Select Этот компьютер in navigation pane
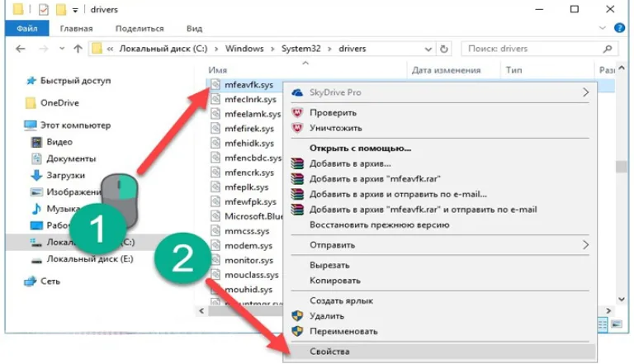Viewport: 634px width, 364px height. coord(75,125)
